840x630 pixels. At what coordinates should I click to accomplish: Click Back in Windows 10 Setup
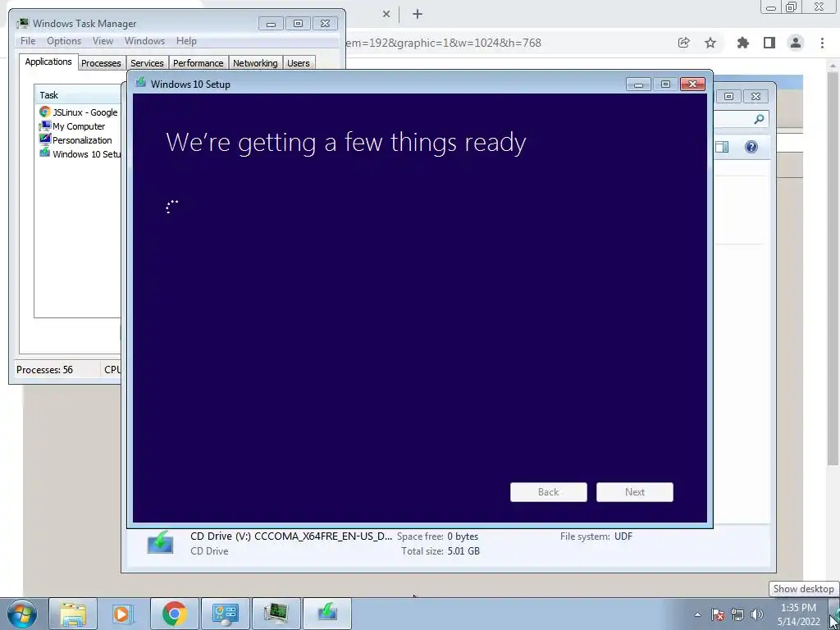point(549,492)
